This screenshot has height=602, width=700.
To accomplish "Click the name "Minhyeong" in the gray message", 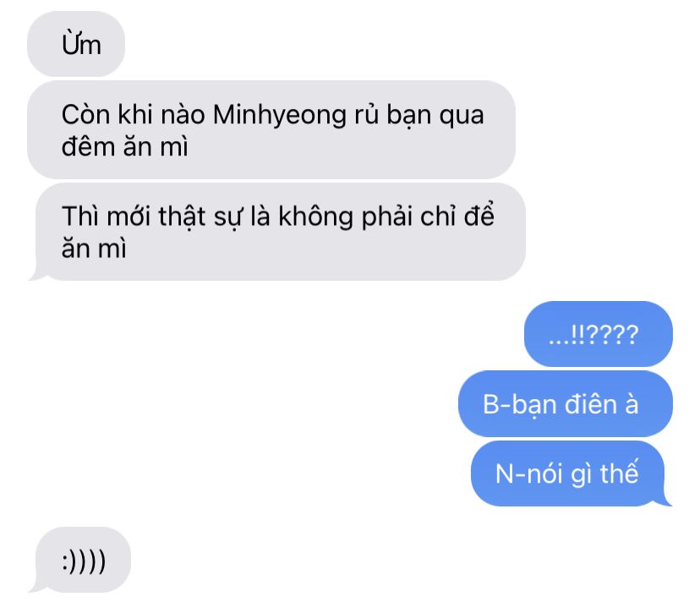I will pyautogui.click(x=280, y=116).
